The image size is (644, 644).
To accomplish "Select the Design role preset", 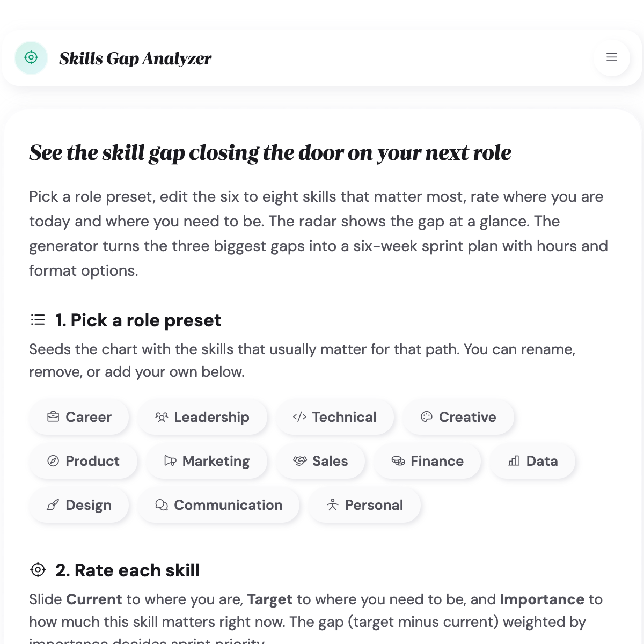I will pos(79,505).
